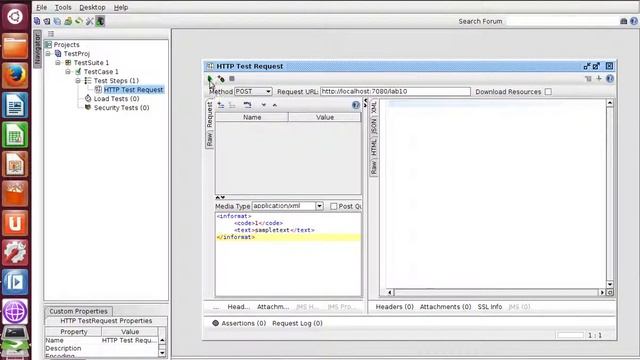The image size is (640, 360).
Task: Open the Request Log (0) tab
Action: pos(297,323)
